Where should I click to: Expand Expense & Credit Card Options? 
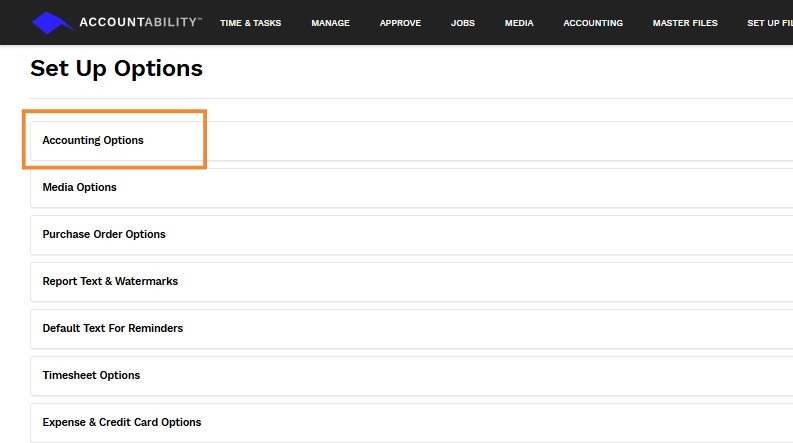pos(122,423)
